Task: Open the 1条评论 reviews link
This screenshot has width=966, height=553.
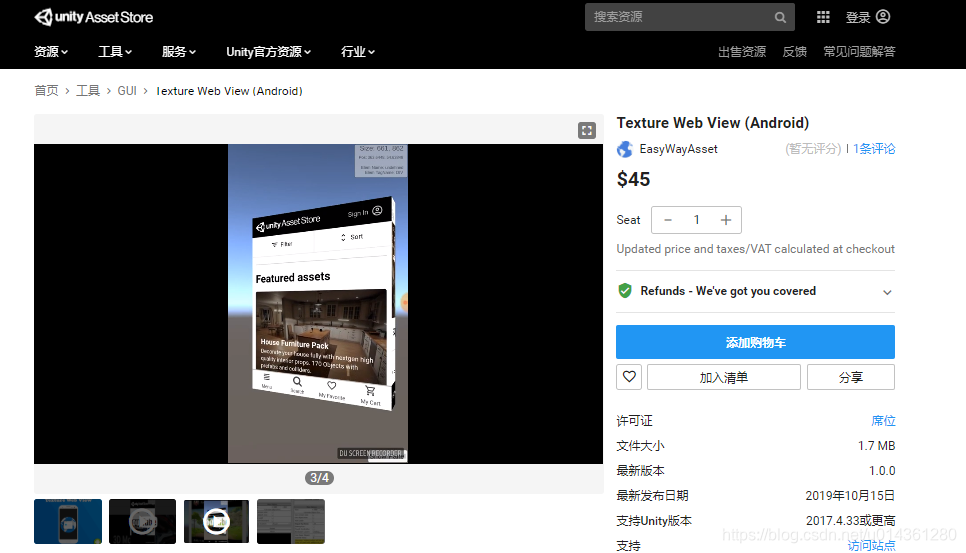Action: [x=874, y=148]
